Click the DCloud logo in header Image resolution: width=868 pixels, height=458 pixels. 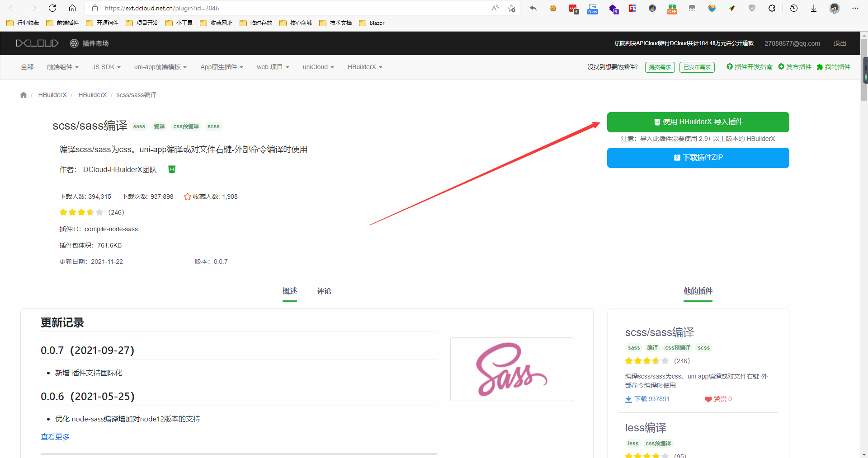(37, 43)
